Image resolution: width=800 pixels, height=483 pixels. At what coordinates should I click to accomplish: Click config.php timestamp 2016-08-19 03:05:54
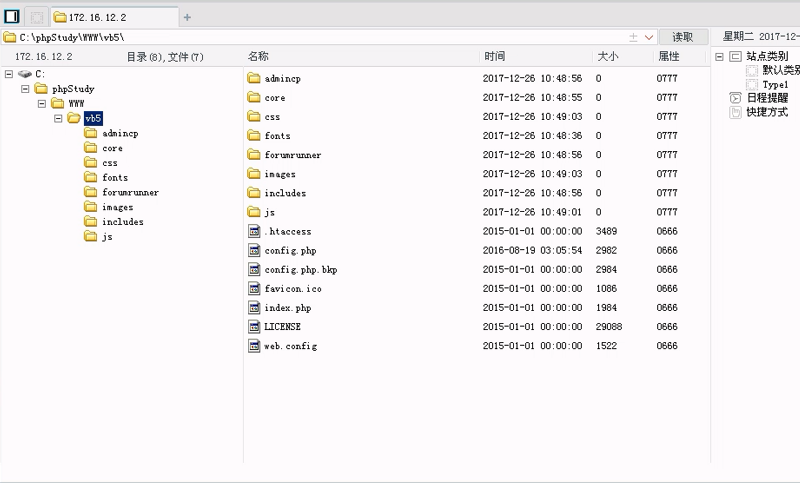532,250
